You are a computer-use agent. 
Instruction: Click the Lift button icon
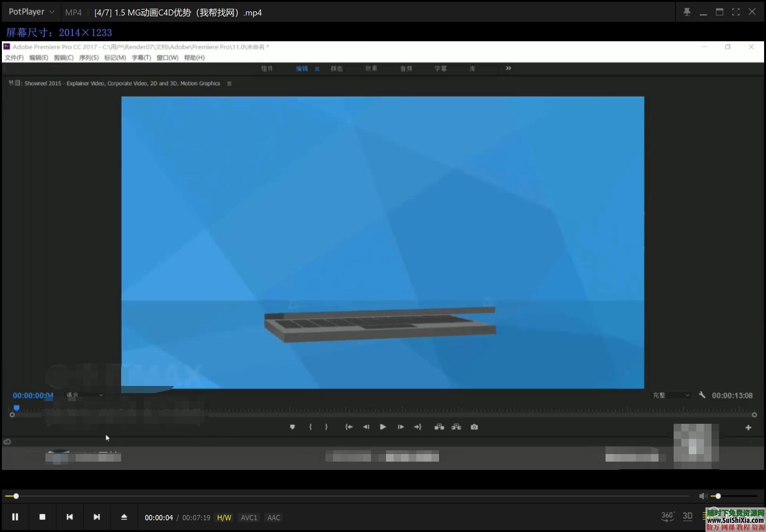[439, 427]
